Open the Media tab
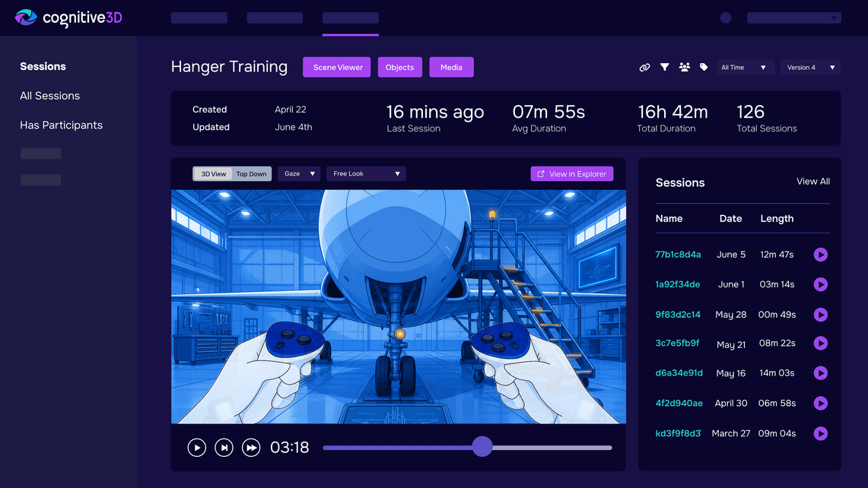 [451, 67]
